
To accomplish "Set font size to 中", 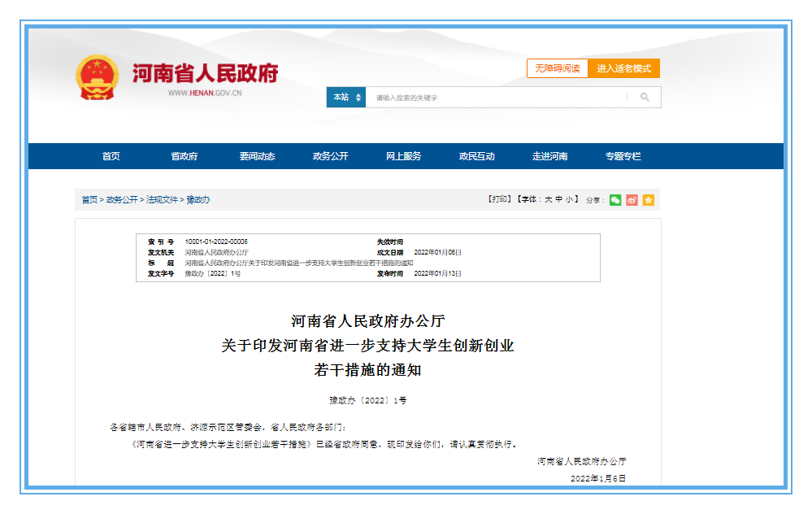I will tap(559, 200).
